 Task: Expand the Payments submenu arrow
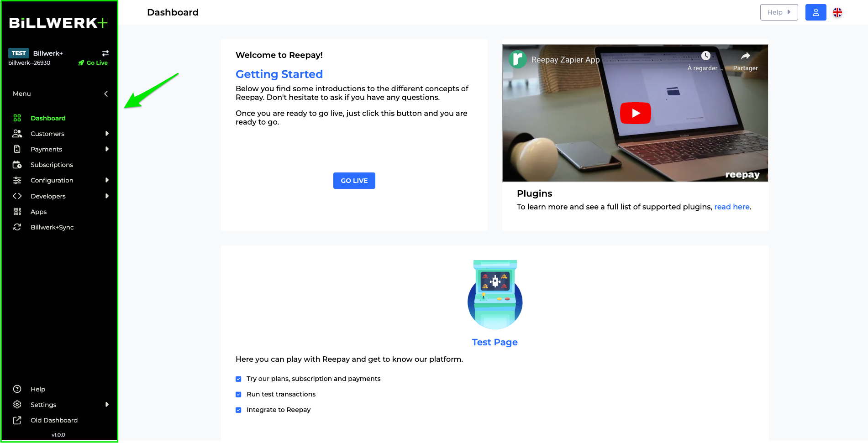tap(107, 149)
